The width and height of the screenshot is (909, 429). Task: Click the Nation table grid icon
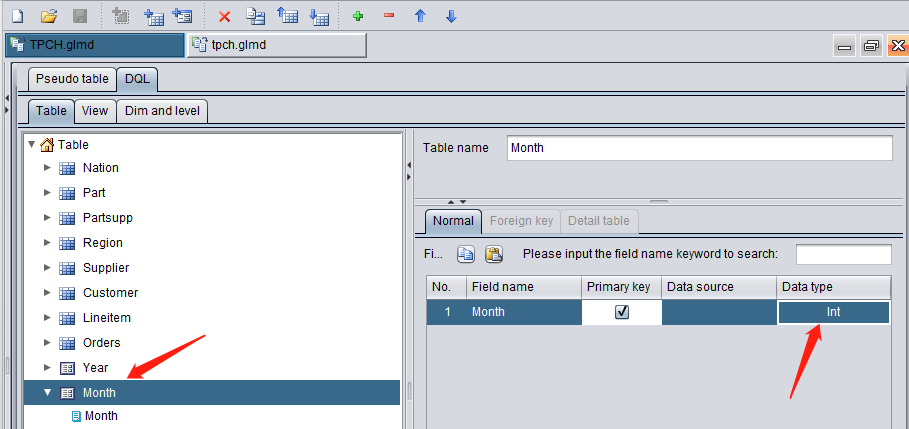coord(67,168)
